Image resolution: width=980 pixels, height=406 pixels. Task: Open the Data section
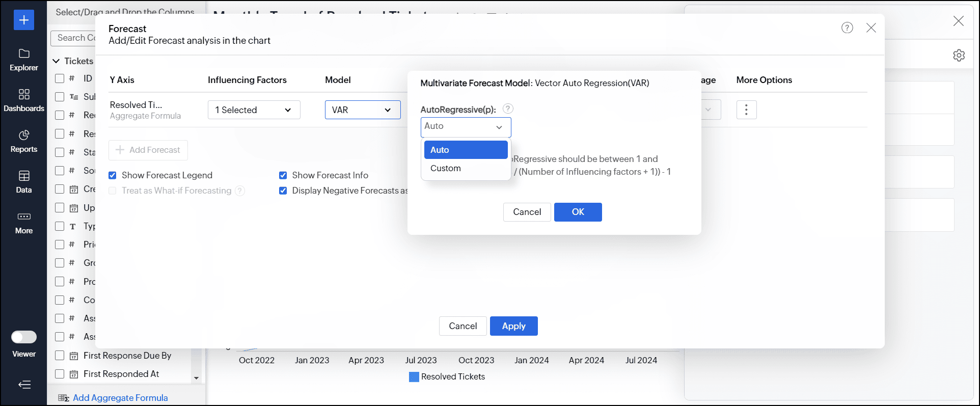(x=23, y=182)
